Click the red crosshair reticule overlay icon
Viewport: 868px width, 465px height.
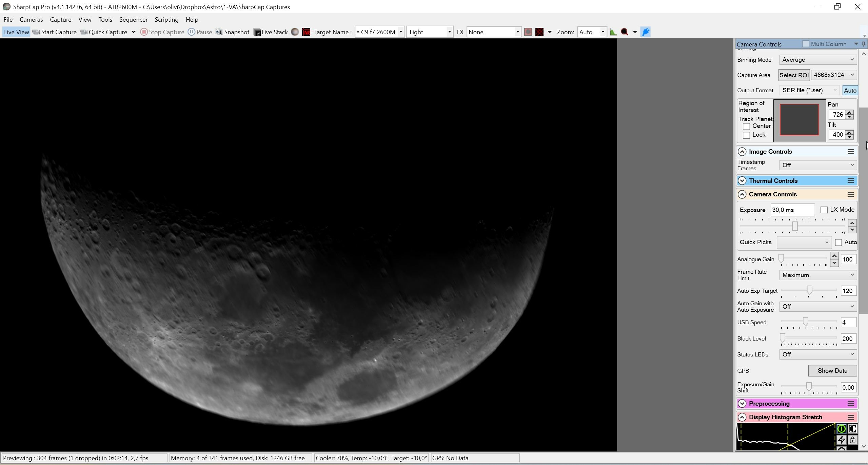pos(539,32)
